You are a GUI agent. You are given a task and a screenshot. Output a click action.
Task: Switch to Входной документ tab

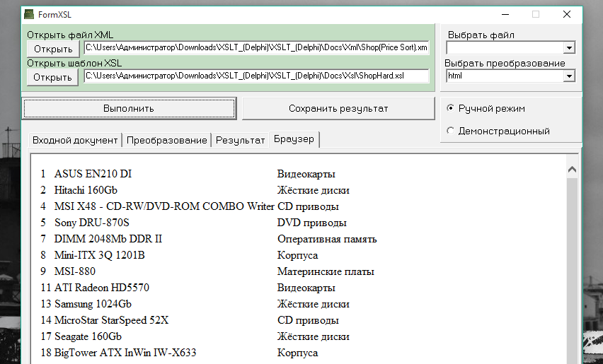click(x=75, y=140)
